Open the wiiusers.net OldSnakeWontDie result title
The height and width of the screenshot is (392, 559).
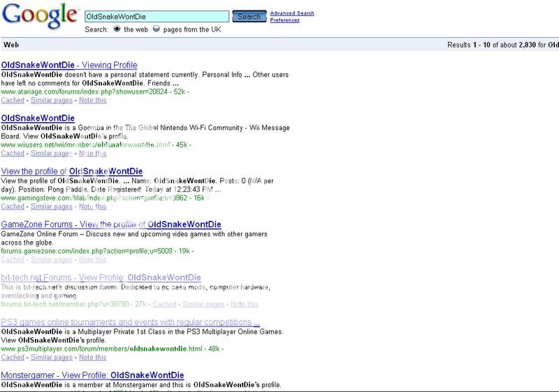coord(38,118)
